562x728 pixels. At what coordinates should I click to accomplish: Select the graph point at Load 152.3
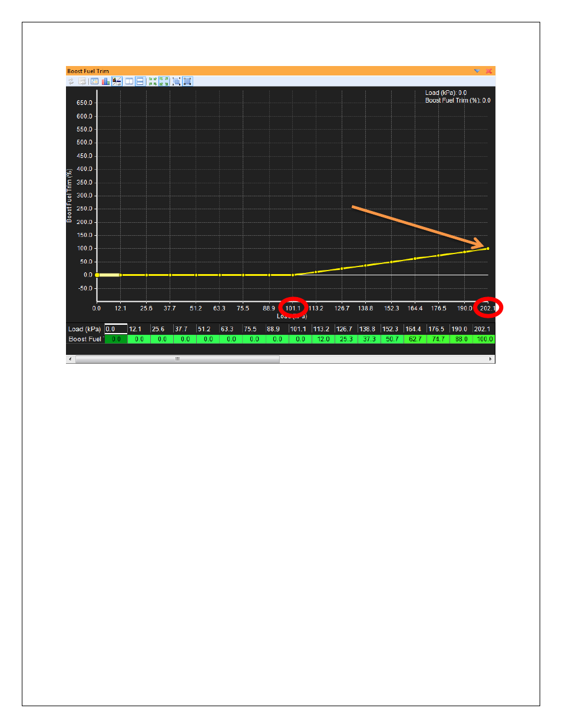pos(391,262)
